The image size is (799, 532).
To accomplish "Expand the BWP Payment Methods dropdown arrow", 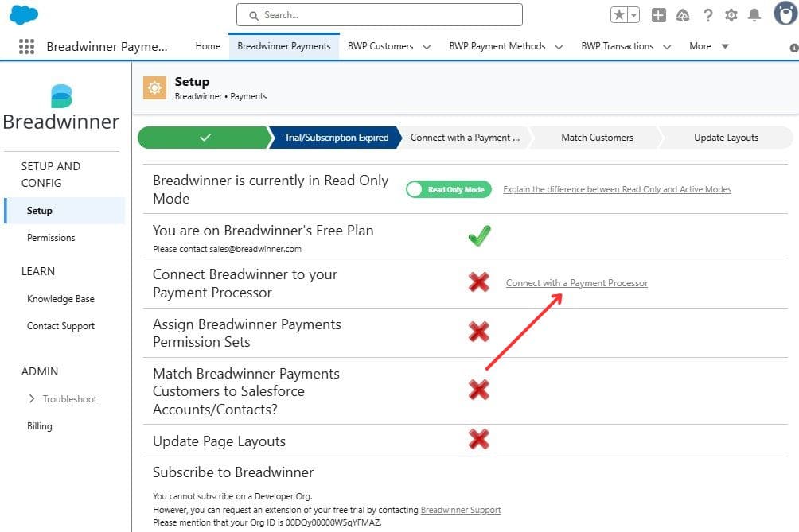I will point(559,47).
